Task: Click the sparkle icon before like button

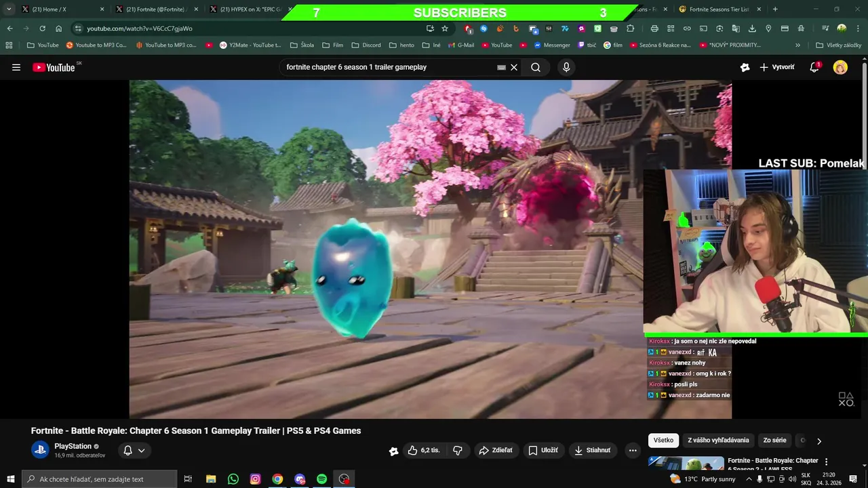Action: tap(393, 451)
